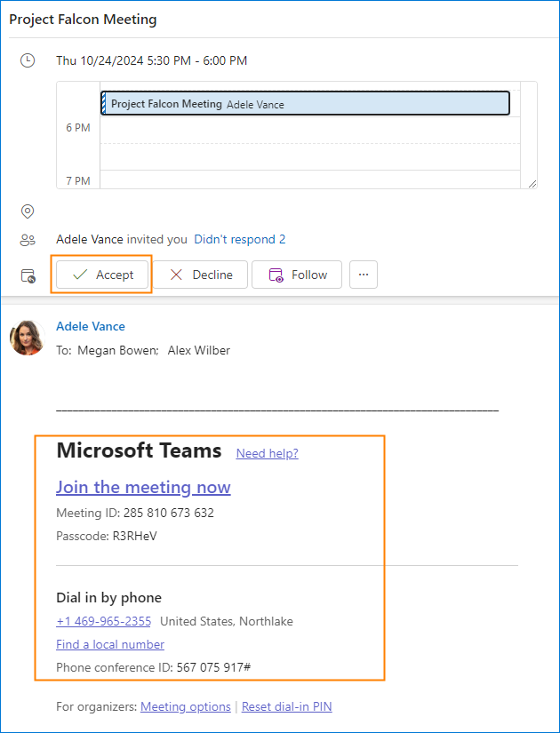This screenshot has width=560, height=733.
Task: Accept the Project Falcon Meeting invite
Action: [x=102, y=275]
